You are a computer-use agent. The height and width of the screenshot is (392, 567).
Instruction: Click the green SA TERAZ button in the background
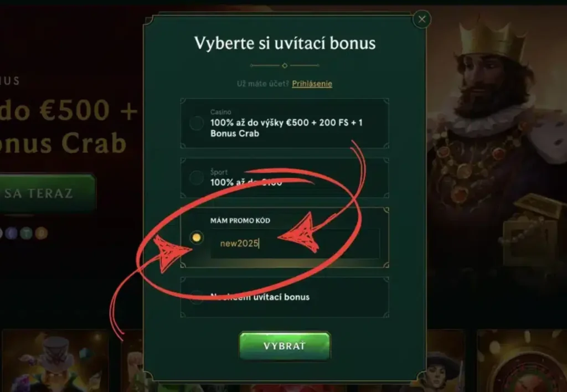pyautogui.click(x=47, y=193)
